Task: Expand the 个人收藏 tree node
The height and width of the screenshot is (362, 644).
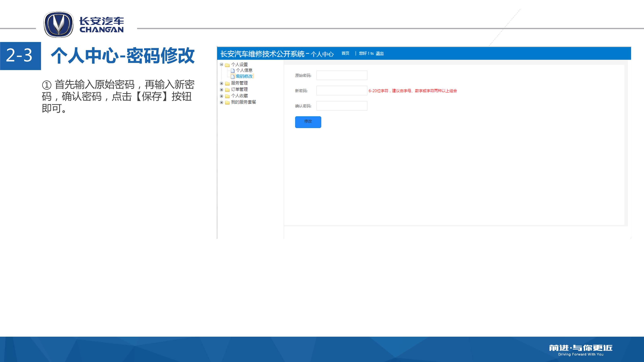Action: click(x=221, y=96)
